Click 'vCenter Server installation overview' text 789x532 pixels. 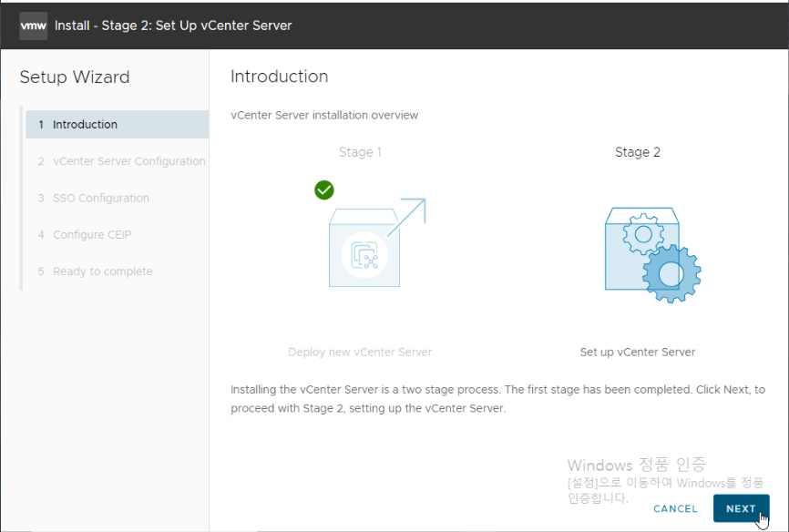[x=324, y=116]
